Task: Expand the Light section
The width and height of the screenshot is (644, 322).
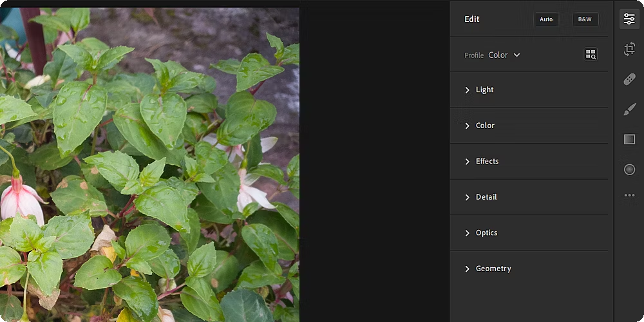Action: tap(529, 90)
